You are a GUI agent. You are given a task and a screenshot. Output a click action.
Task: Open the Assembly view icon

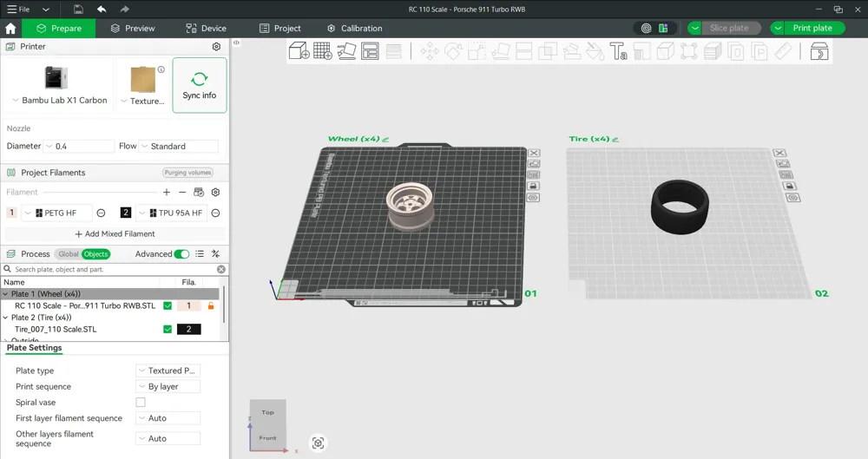pos(819,51)
